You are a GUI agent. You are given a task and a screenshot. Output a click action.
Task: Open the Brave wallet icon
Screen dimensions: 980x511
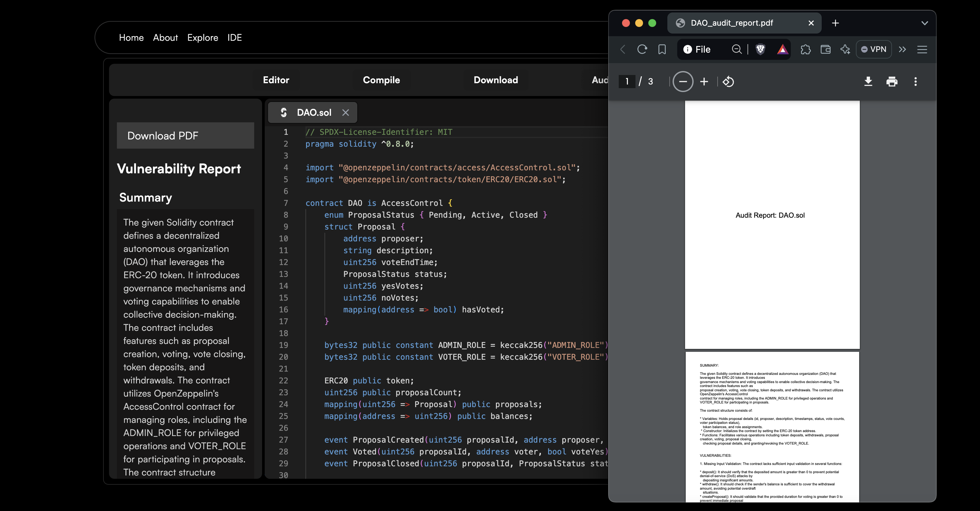pos(825,49)
